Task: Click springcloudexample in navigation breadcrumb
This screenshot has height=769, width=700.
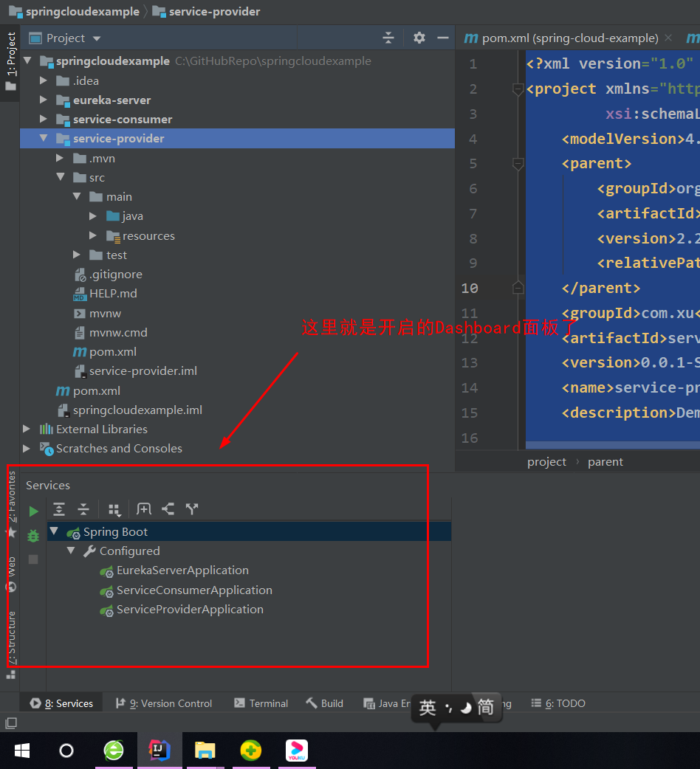Action: (x=82, y=11)
